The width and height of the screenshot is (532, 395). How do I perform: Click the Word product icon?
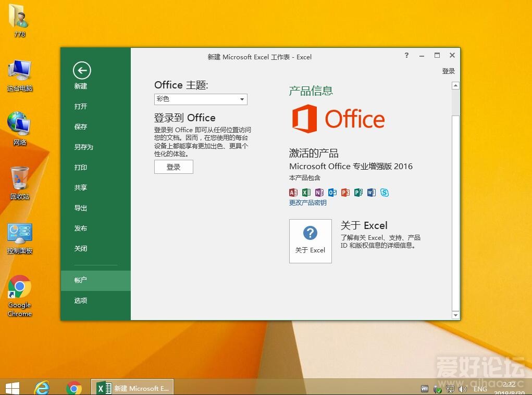point(372,193)
